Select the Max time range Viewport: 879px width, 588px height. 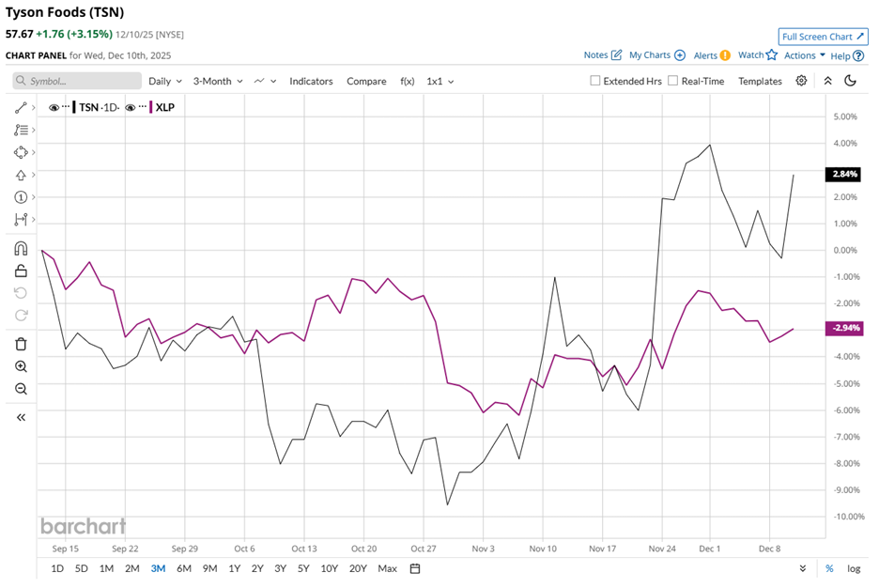tap(387, 569)
